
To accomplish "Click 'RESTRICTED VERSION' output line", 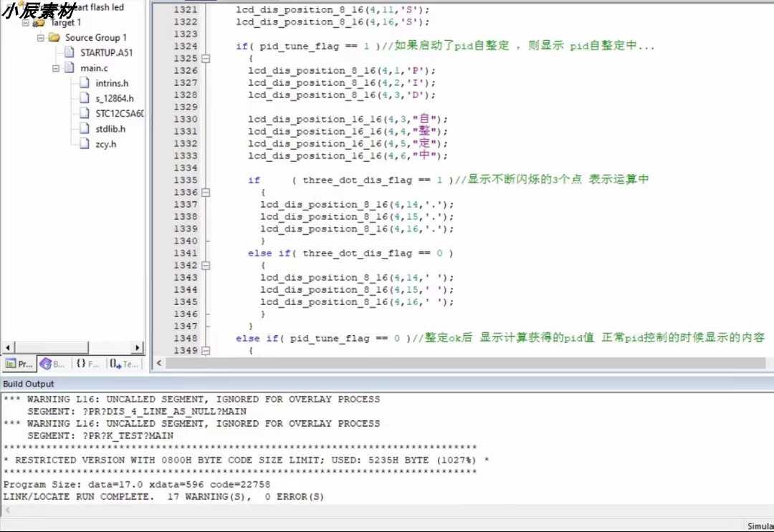I will pyautogui.click(x=246, y=460).
